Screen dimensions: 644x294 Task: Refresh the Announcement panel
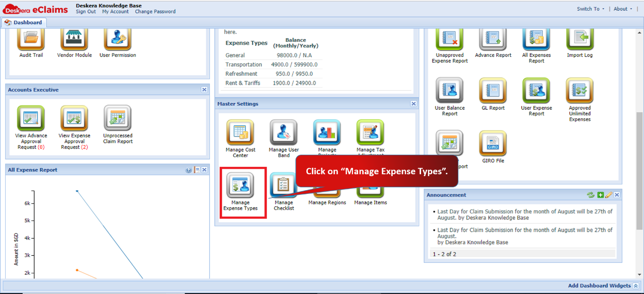pyautogui.click(x=591, y=195)
